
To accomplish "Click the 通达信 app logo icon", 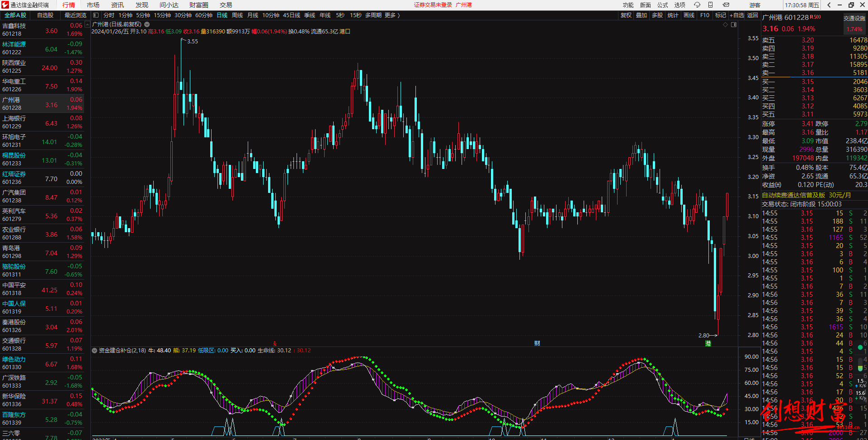I will tap(5, 5).
